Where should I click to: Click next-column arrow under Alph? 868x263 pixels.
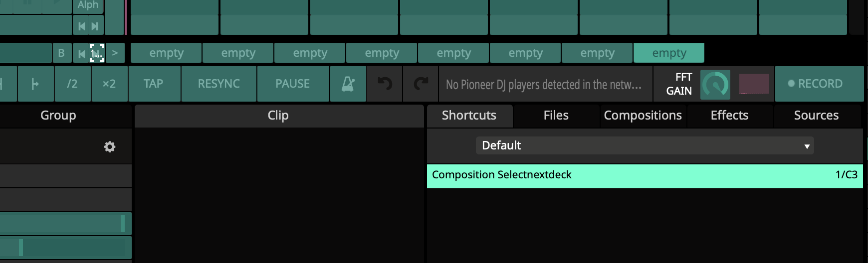[x=95, y=26]
